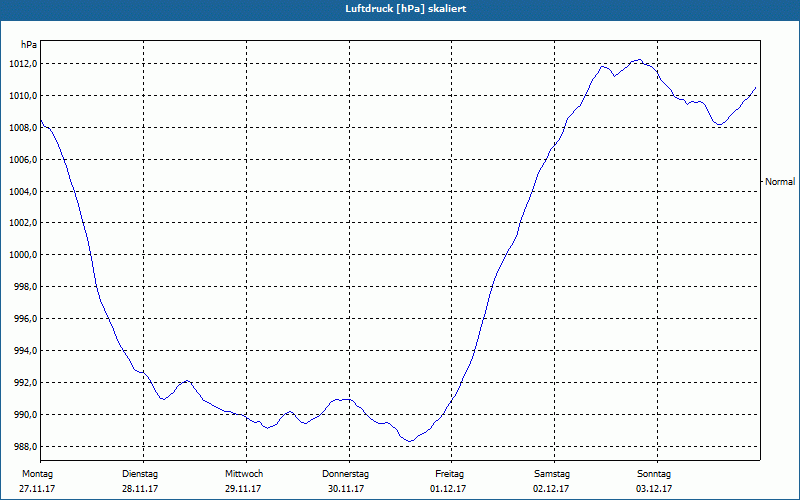Select the Sonntag day label
This screenshot has height=500, width=800.
point(654,474)
